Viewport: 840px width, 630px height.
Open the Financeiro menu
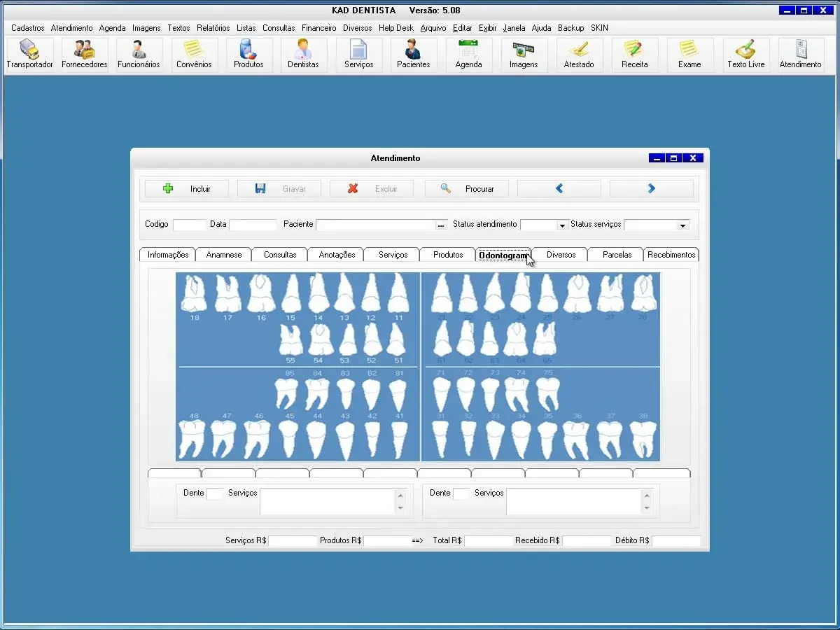(x=319, y=28)
